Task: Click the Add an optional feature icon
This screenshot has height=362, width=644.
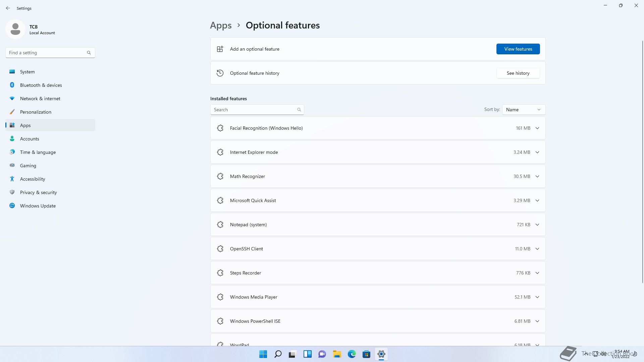Action: [220, 49]
